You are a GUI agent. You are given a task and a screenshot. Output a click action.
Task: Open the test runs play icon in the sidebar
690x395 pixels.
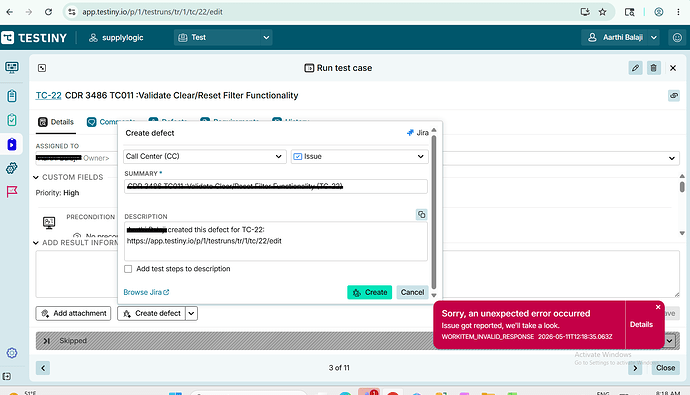12,144
